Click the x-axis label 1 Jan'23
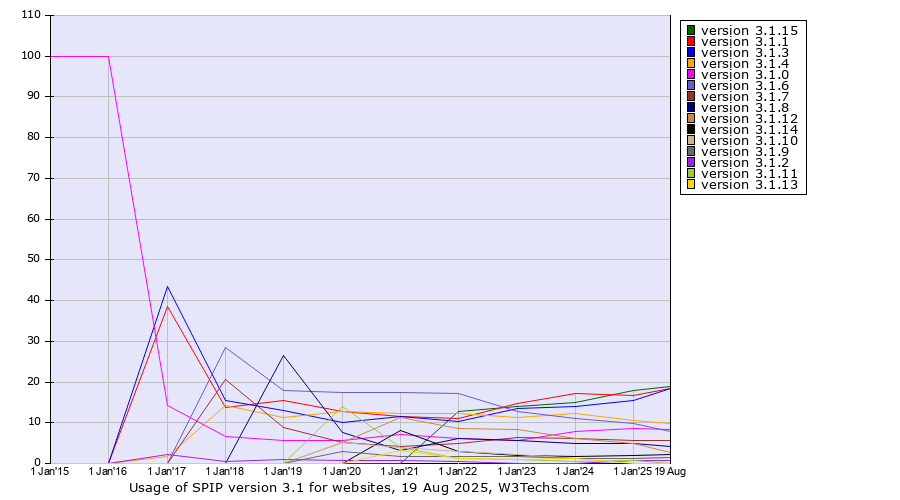 tap(517, 471)
